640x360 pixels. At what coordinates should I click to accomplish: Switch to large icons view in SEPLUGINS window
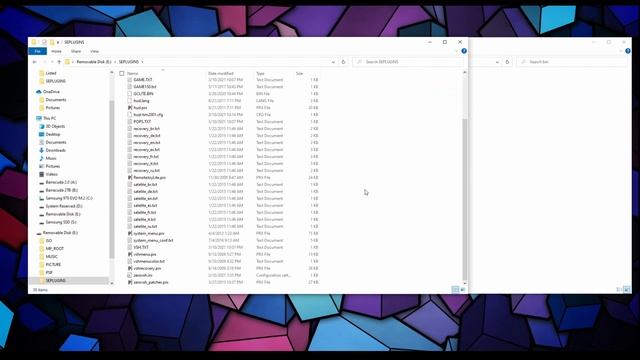click(463, 289)
